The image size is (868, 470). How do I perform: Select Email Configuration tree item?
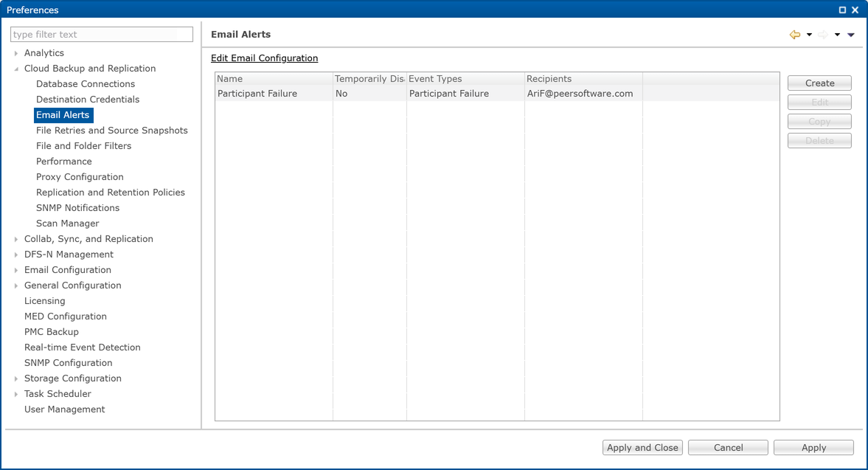68,270
